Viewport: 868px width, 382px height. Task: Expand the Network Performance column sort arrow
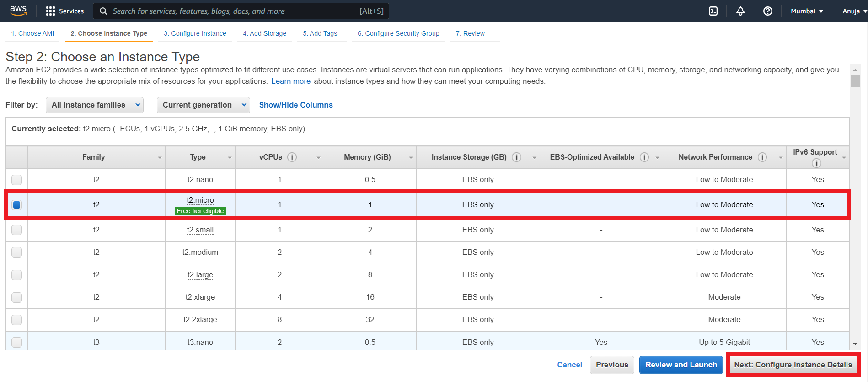pos(781,158)
